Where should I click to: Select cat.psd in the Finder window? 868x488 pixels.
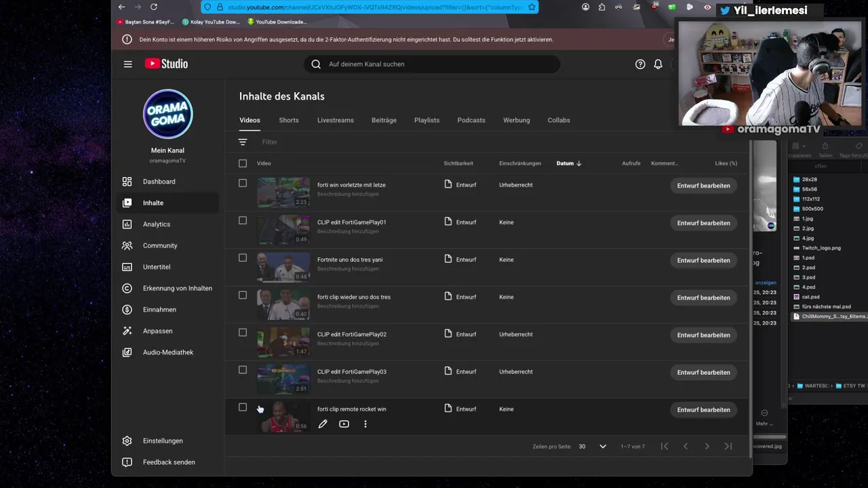click(811, 297)
